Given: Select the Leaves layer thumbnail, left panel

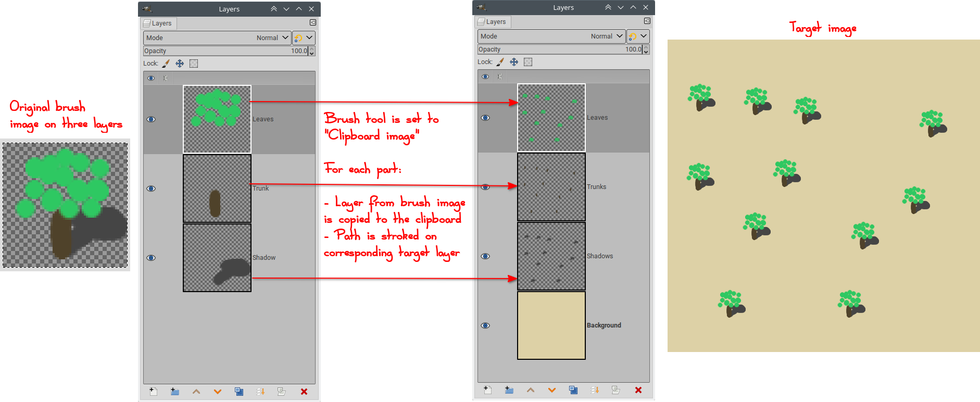Looking at the screenshot, I should 217,119.
